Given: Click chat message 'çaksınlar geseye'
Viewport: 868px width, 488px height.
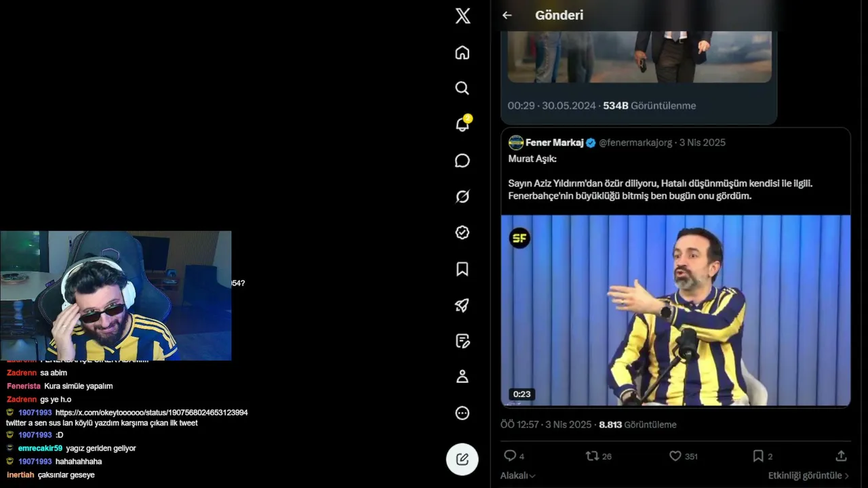Looking at the screenshot, I should click(x=66, y=475).
